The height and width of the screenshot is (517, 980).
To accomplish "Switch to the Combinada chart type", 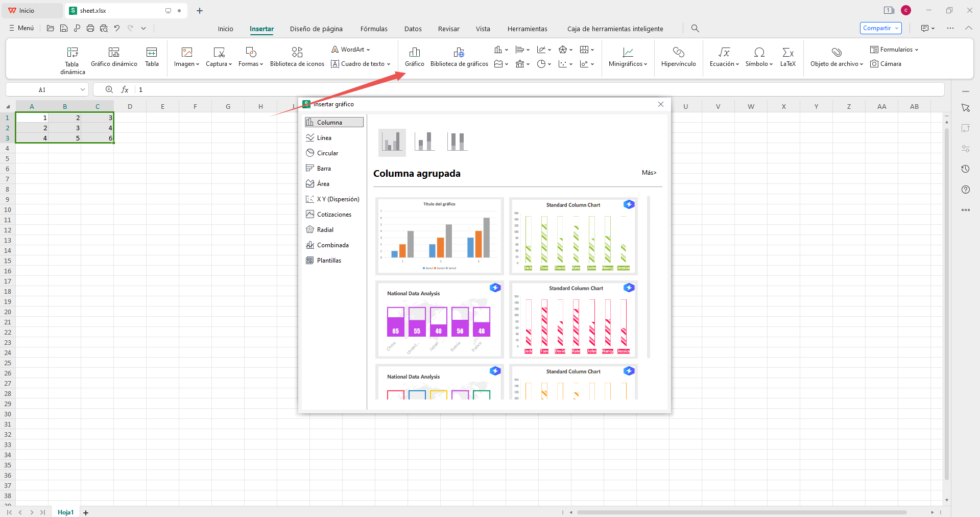I will 332,245.
